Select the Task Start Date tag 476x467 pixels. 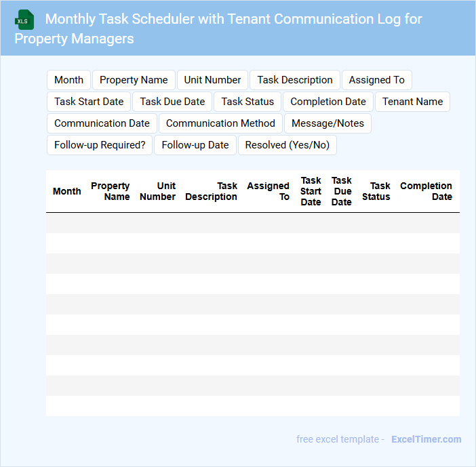coord(89,102)
